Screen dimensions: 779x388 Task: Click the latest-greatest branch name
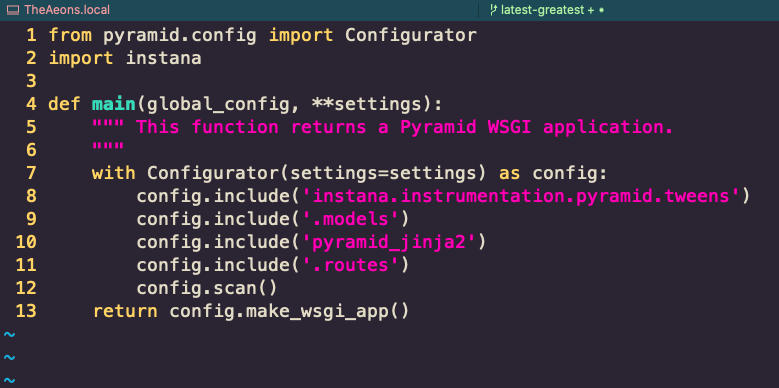coord(544,10)
